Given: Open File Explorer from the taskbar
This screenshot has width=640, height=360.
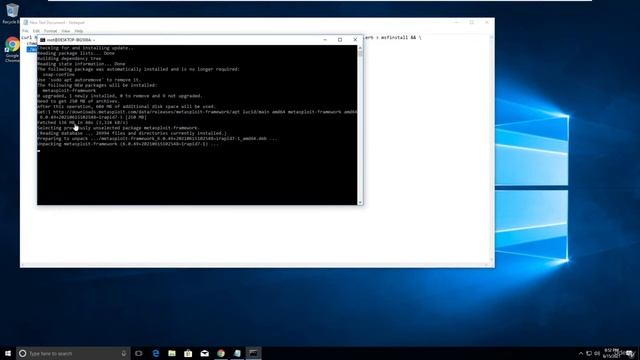Looking at the screenshot, I should [172, 353].
